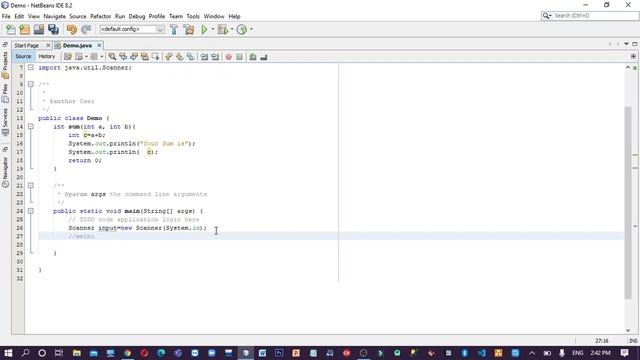
Task: Toggle bookmark on current line
Action: point(191,57)
